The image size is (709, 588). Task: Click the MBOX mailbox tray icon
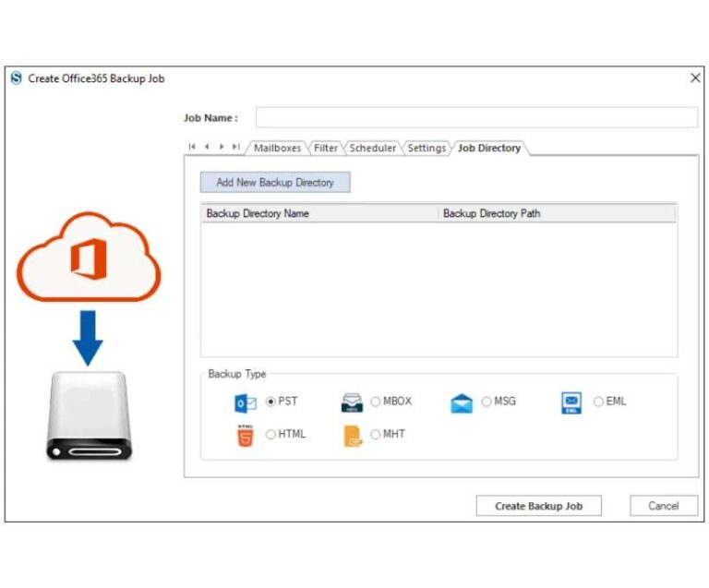point(352,402)
